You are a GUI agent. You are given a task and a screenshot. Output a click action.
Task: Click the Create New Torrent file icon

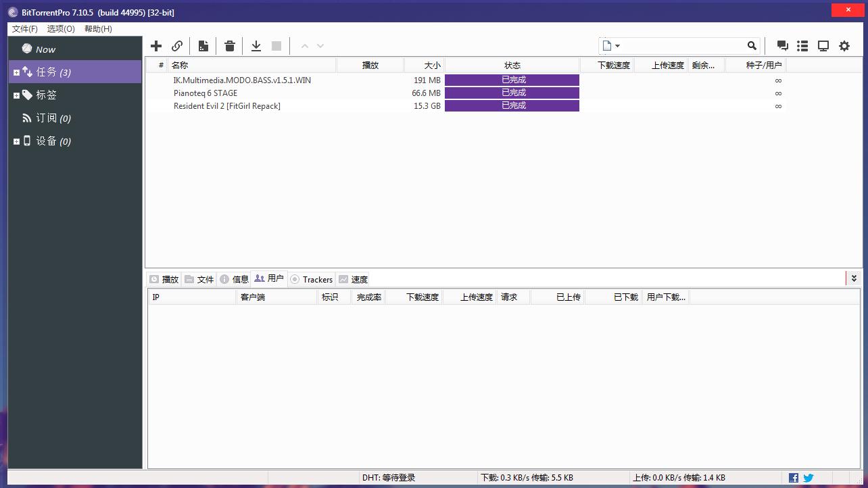[x=203, y=46]
